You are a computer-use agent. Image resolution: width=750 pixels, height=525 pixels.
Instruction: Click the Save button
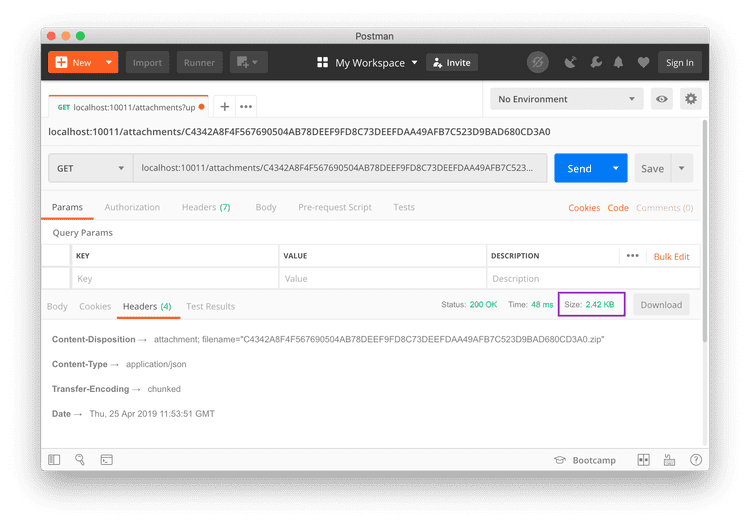(x=652, y=168)
